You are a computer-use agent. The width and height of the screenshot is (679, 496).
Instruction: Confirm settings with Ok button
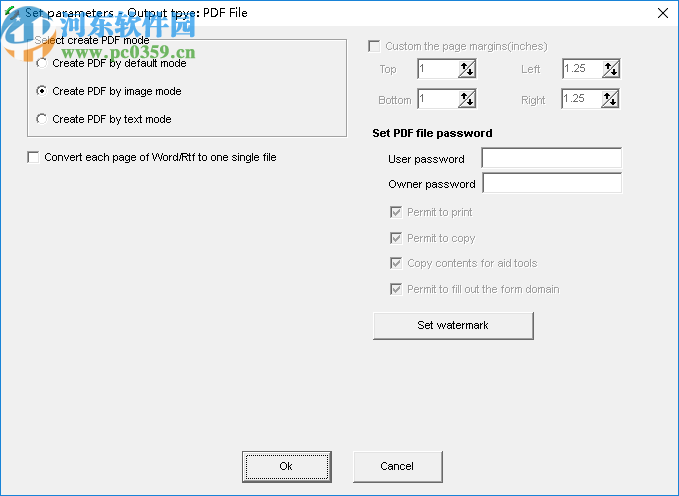(x=286, y=467)
